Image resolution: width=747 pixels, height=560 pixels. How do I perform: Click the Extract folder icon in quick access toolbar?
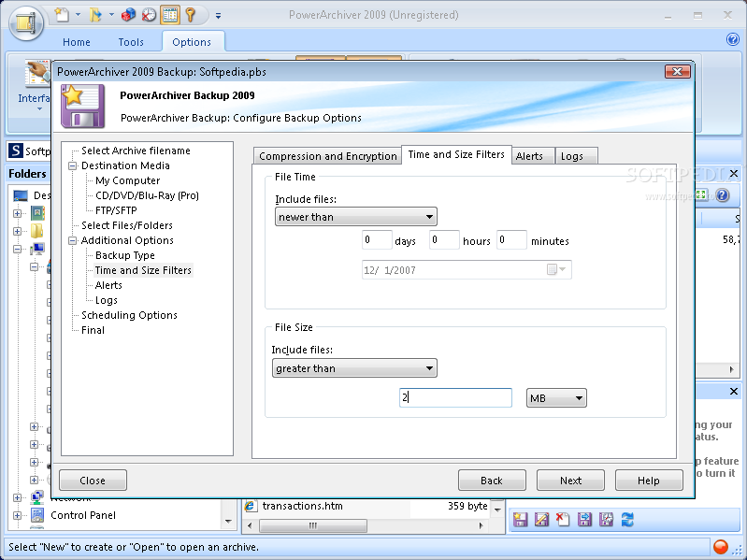95,15
